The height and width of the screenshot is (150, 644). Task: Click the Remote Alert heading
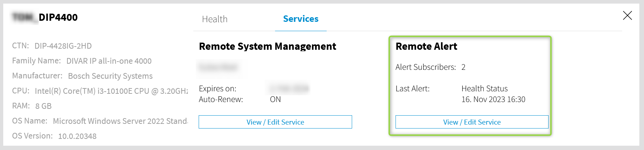pos(426,47)
